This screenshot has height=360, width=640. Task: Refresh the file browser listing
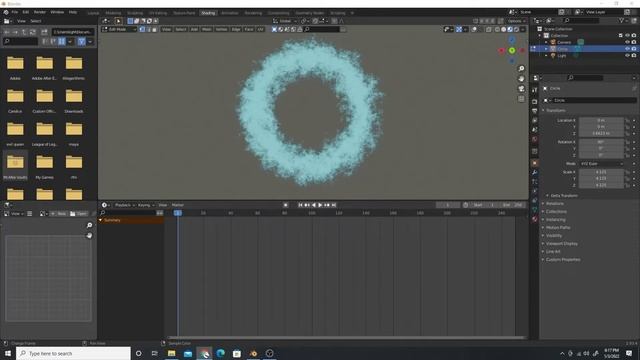33,32
